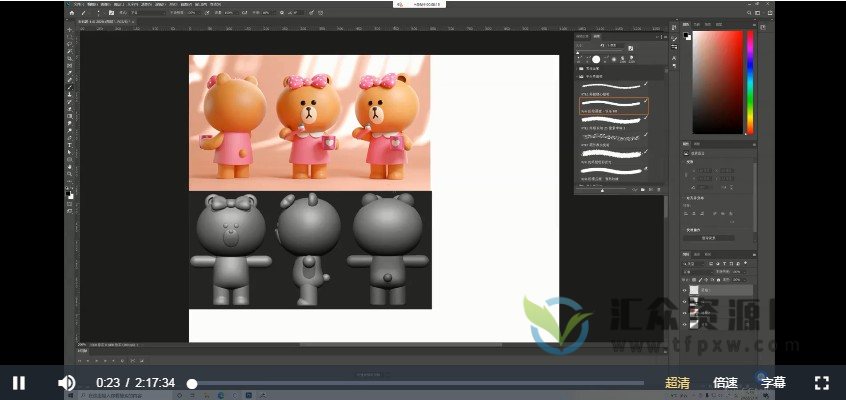The width and height of the screenshot is (846, 400).
Task: Open the layer fill dropdown
Action: click(x=745, y=280)
